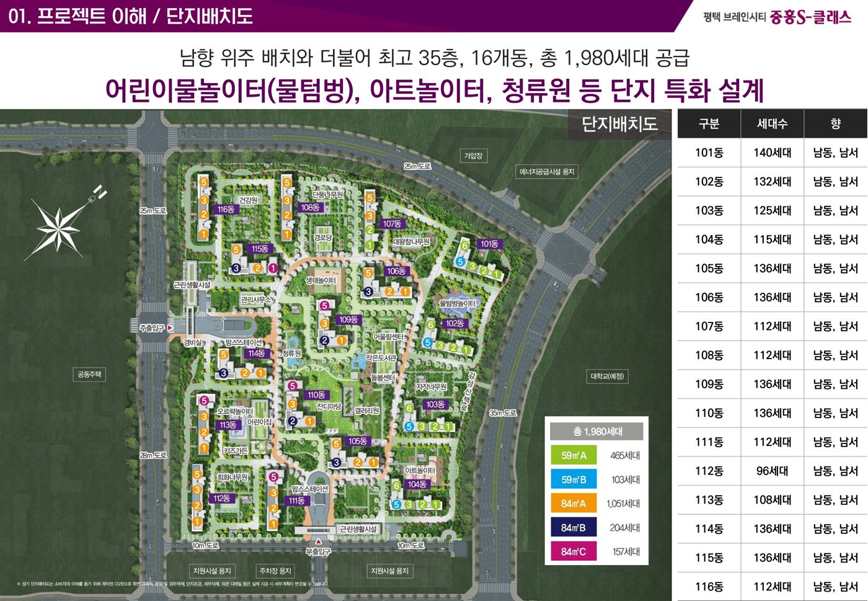
Task: Click the 103동 purple label on the map
Action: click(435, 404)
